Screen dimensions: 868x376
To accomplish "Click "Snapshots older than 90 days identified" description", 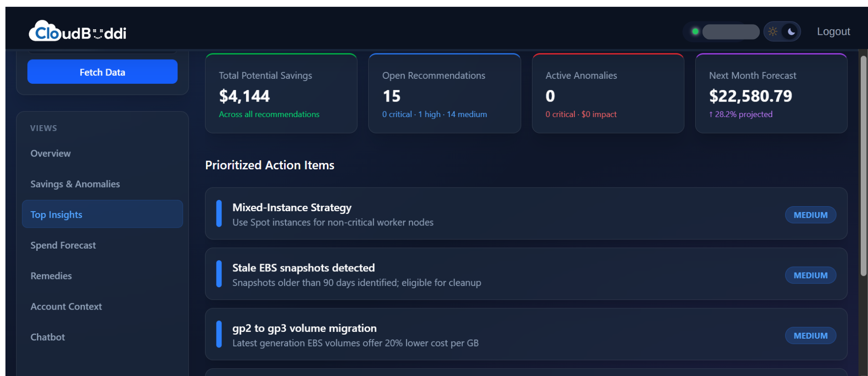I will (356, 283).
